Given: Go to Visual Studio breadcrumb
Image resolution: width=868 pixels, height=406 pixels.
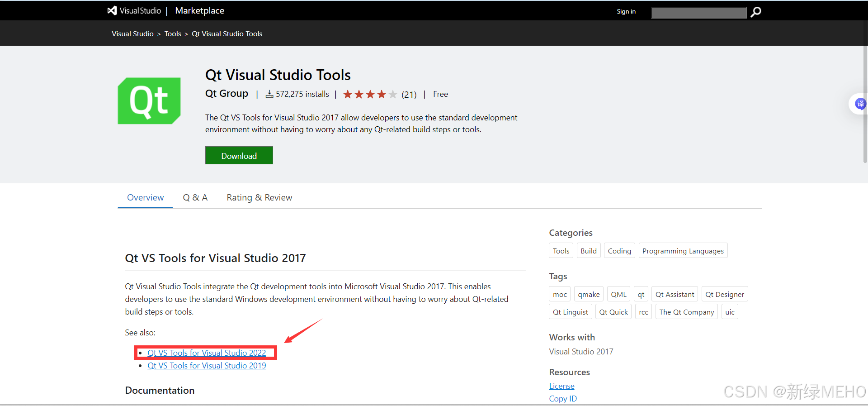Looking at the screenshot, I should (x=132, y=33).
